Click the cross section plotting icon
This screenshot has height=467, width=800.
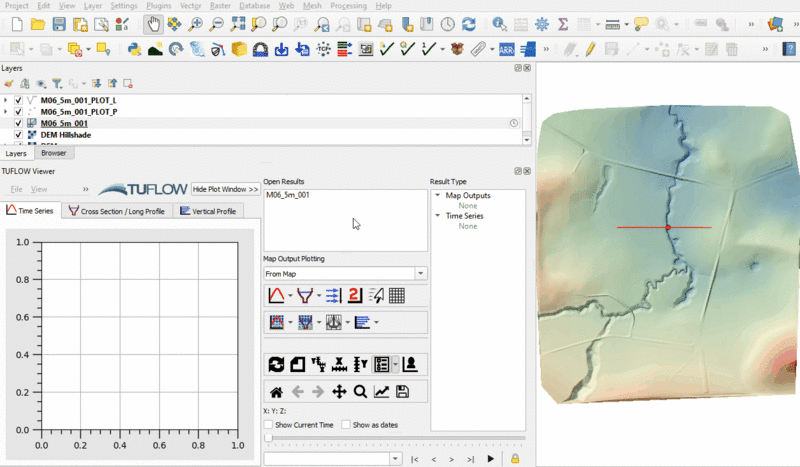[304, 295]
